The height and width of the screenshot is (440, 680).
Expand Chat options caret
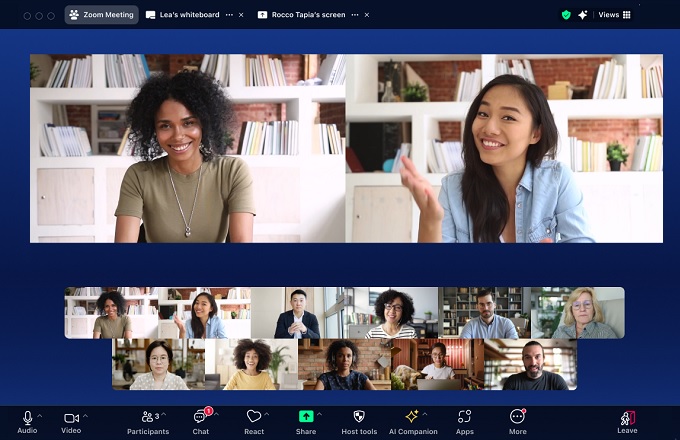pyautogui.click(x=216, y=414)
